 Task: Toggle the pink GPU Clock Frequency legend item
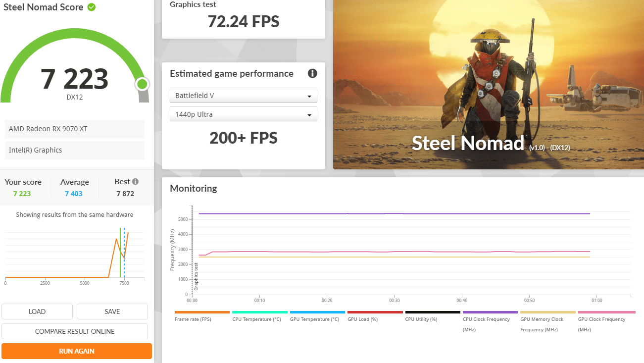pos(606,321)
